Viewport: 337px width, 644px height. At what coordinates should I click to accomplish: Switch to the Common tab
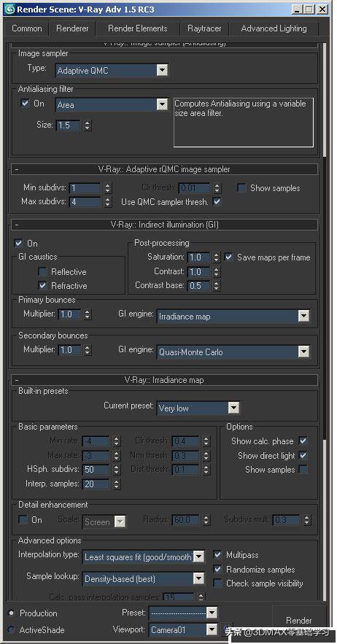[27, 28]
